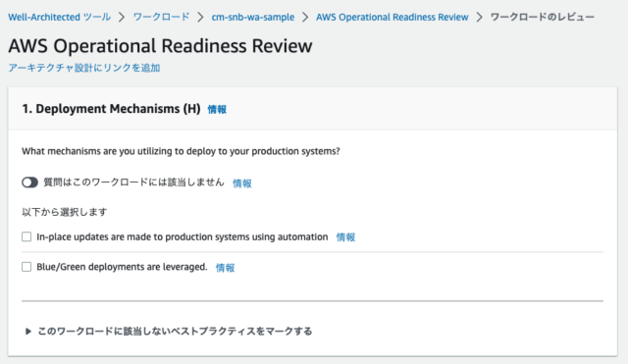Click the 1. Deployment Mechanisms (H) heading

pos(111,109)
